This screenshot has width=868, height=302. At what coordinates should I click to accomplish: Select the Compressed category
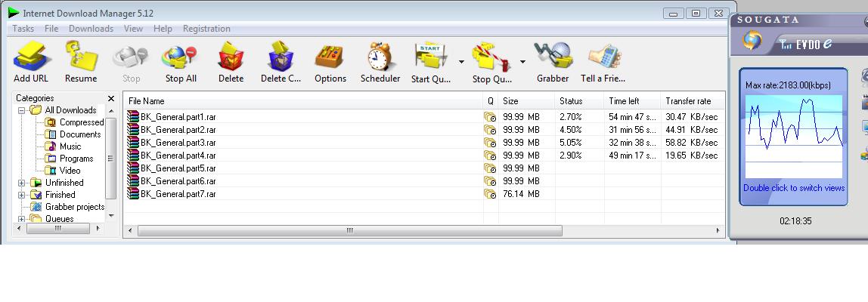[x=82, y=122]
